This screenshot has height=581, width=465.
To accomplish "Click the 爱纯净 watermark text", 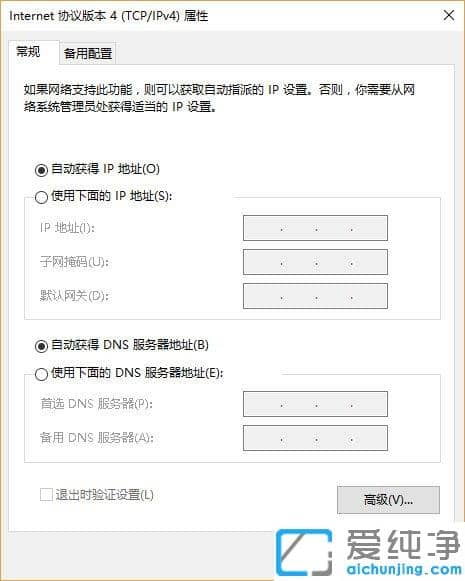I will click(x=403, y=544).
